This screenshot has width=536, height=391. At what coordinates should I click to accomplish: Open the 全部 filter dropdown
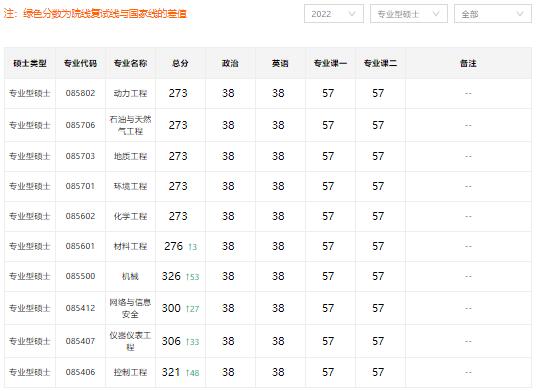[493, 14]
